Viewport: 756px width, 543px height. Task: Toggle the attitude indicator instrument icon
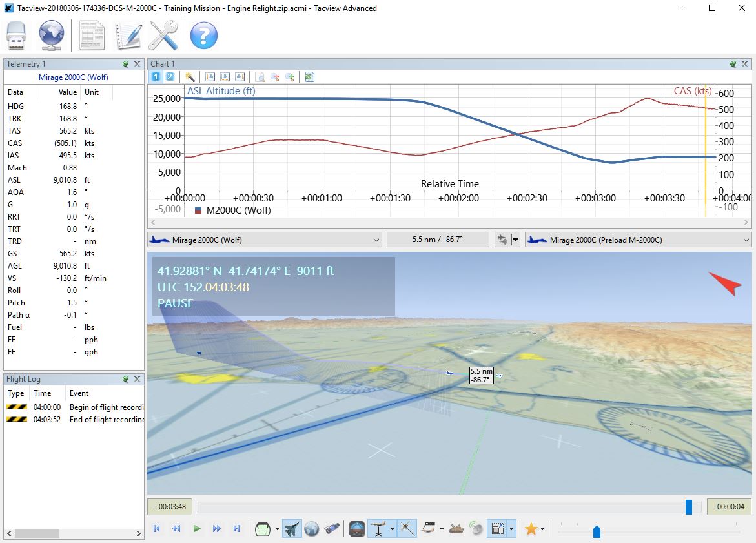pos(357,529)
